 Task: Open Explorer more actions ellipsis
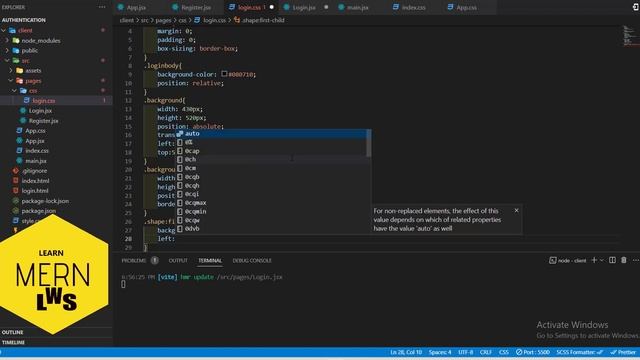point(102,7)
